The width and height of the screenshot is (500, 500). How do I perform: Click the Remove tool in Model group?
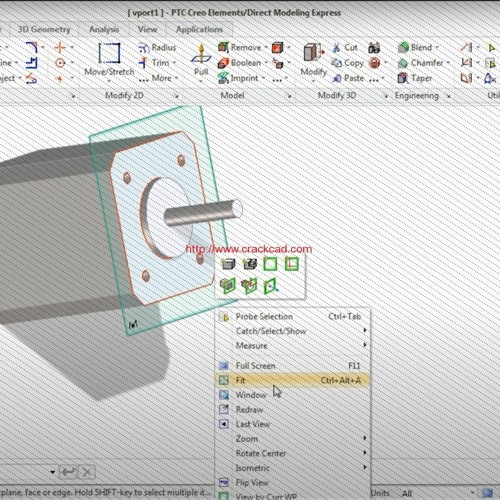coord(240,47)
